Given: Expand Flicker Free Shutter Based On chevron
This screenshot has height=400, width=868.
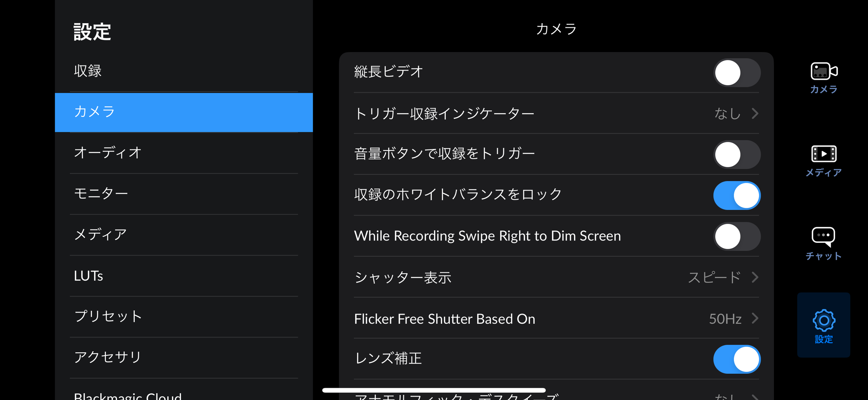Looking at the screenshot, I should [755, 318].
